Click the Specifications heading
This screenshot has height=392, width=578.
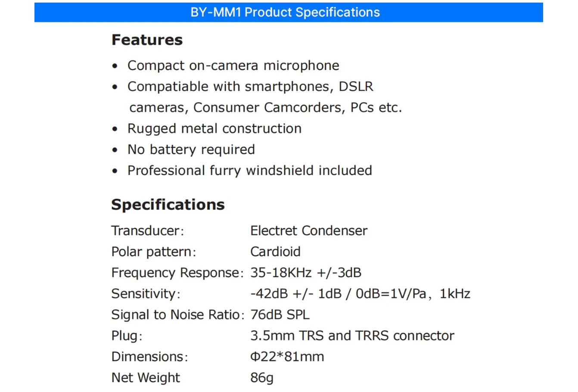(x=168, y=205)
